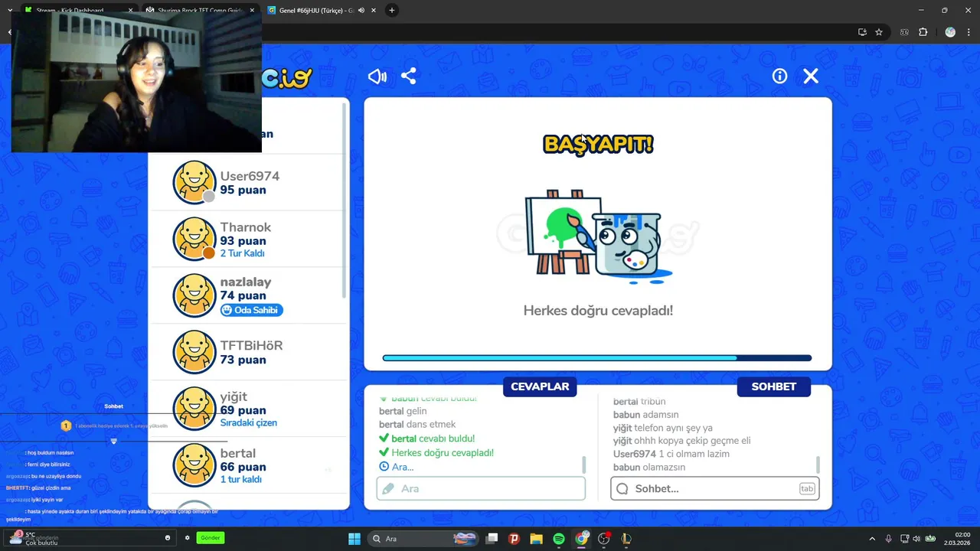
Task: Click '2 Tur Kaldı' label under Tharnok
Action: [242, 253]
